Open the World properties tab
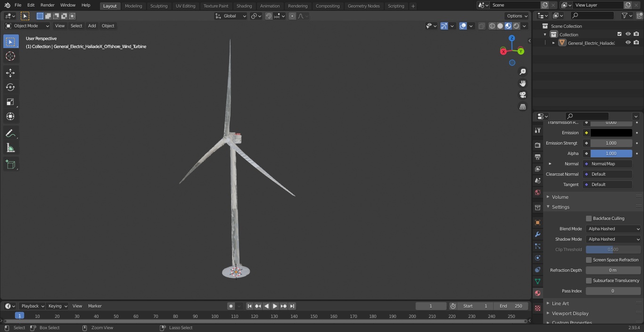 point(537,192)
